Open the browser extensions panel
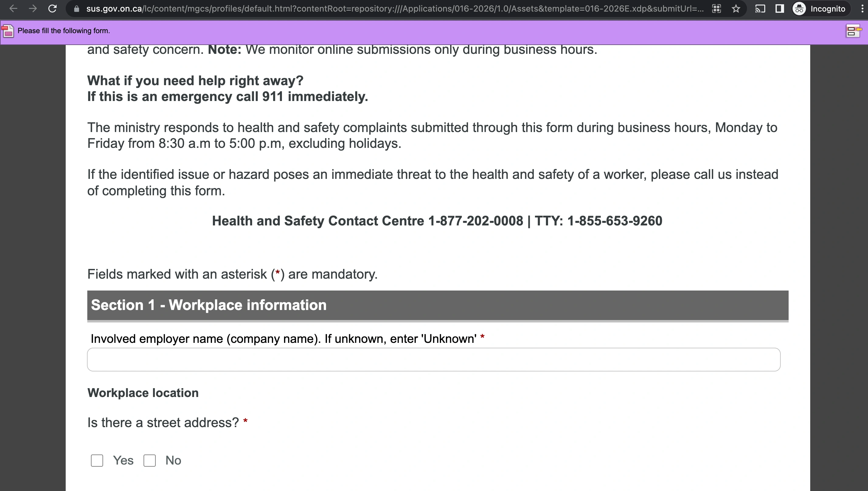868x491 pixels. pos(717,9)
